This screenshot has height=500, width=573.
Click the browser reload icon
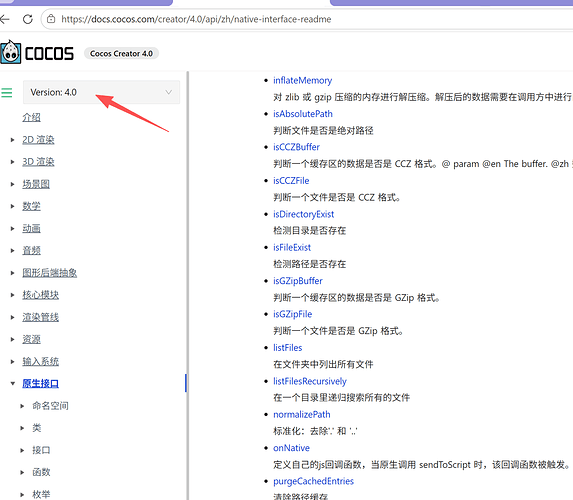point(28,19)
